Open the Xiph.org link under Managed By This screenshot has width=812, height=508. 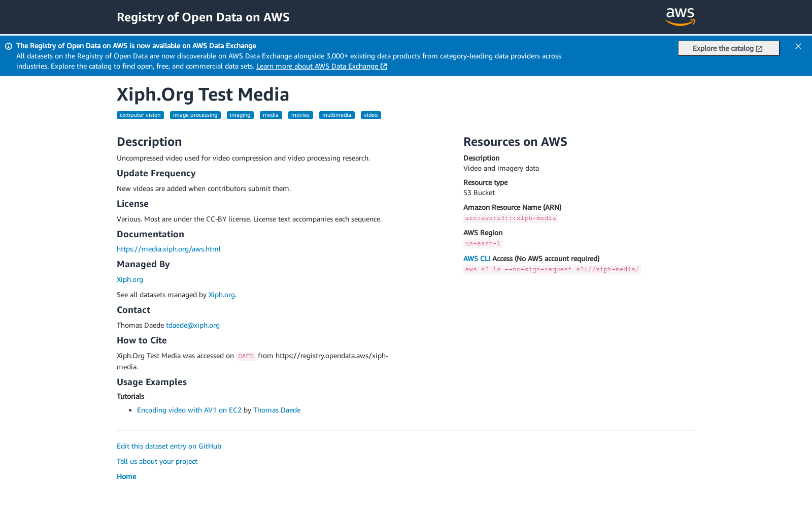[130, 279]
